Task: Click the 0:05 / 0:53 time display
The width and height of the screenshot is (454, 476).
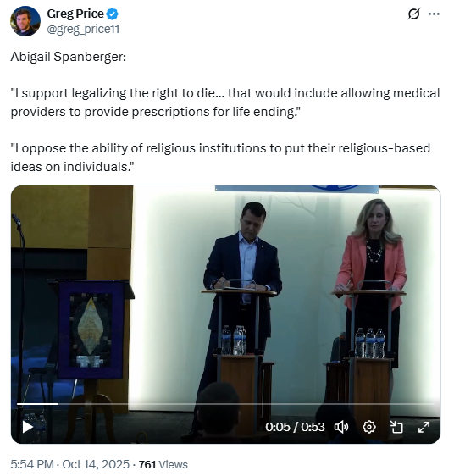Action: (x=295, y=427)
